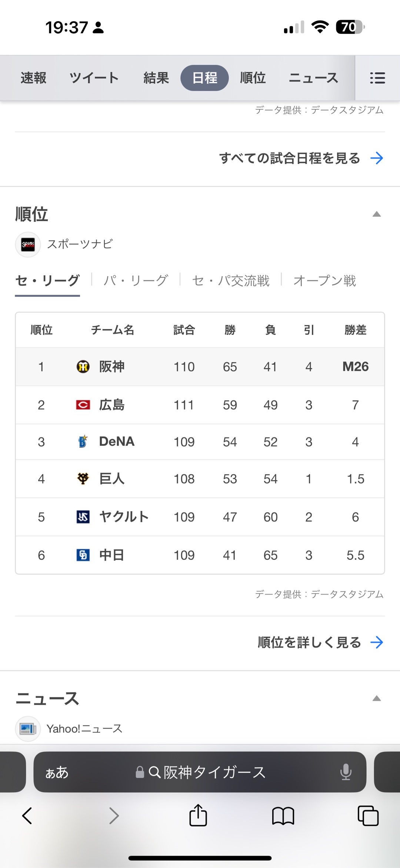Tap the Safari share icon
This screenshot has width=400, height=868.
pos(198,815)
